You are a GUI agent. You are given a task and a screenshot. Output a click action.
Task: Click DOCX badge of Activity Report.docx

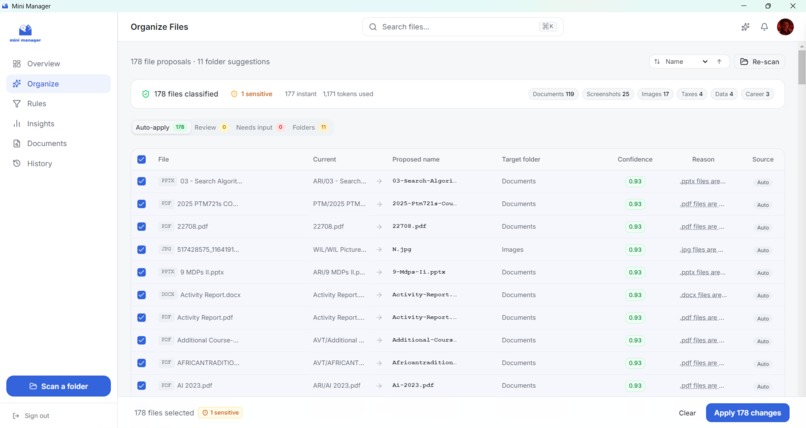(168, 294)
